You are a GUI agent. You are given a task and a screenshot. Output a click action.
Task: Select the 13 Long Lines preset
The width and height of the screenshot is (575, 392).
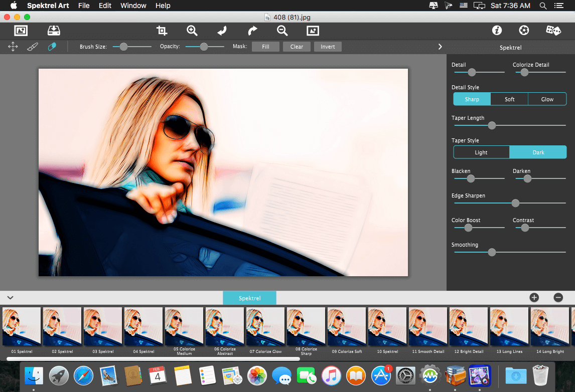(x=509, y=326)
